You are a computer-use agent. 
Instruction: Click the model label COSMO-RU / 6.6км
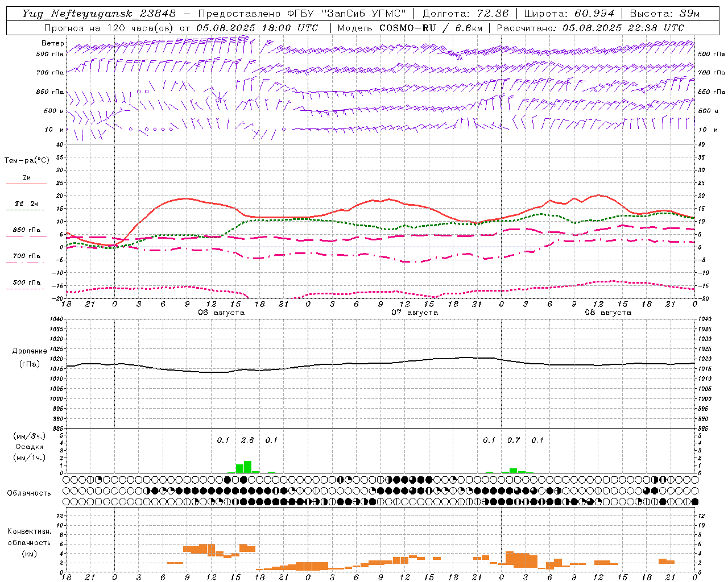tap(431, 28)
